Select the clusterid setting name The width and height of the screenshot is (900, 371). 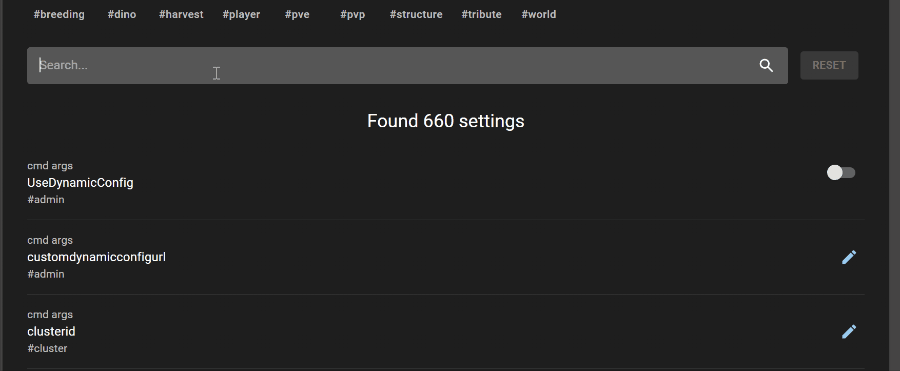click(51, 332)
